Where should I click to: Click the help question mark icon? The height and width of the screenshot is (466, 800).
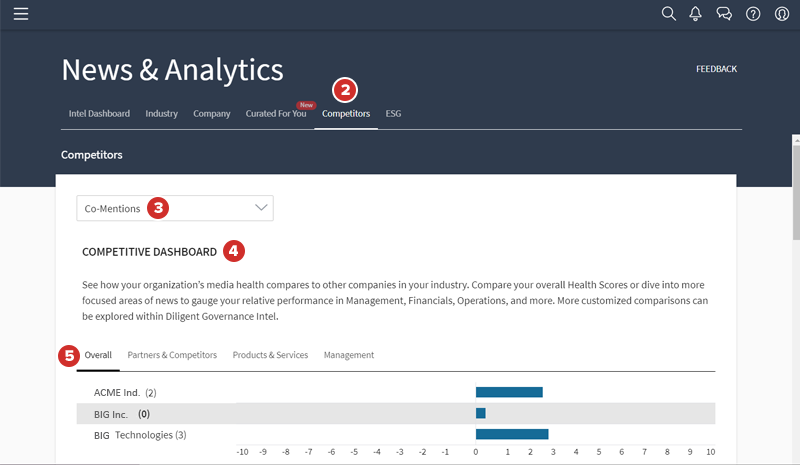[x=753, y=14]
